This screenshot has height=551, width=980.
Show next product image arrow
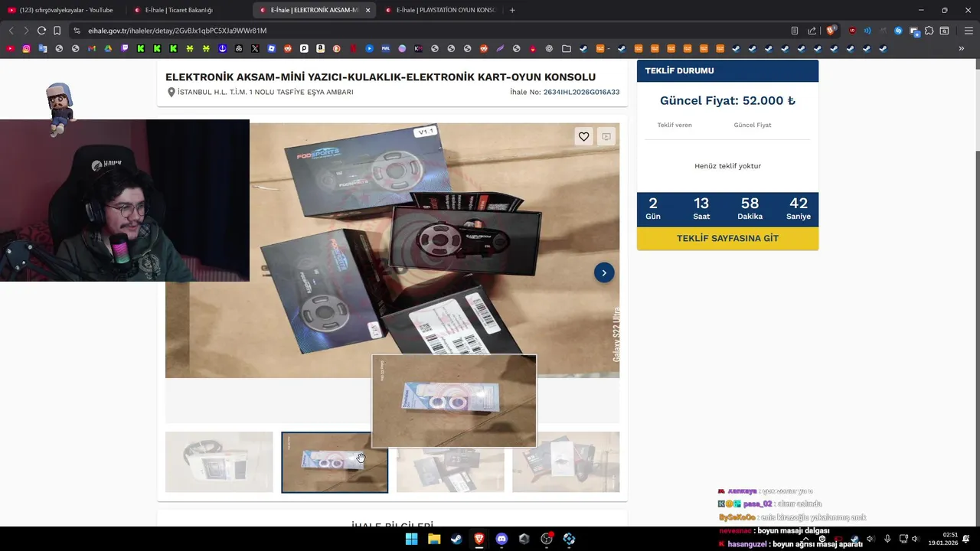click(604, 272)
